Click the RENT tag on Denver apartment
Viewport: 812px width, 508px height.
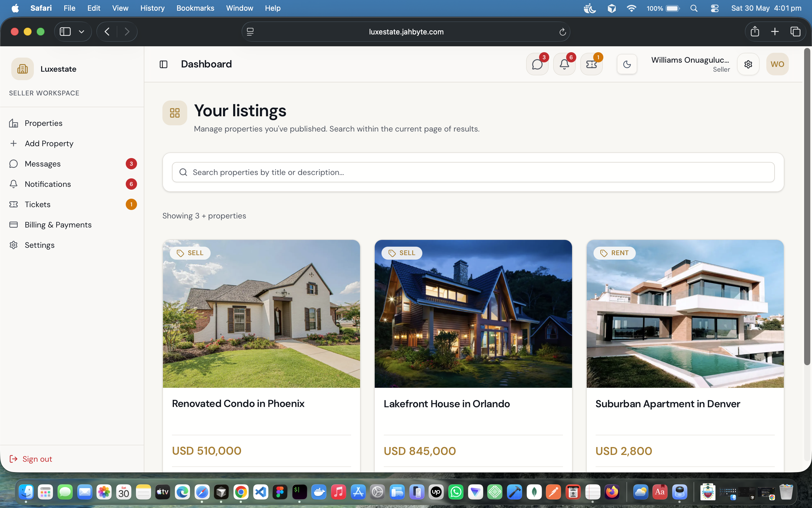[x=614, y=253]
